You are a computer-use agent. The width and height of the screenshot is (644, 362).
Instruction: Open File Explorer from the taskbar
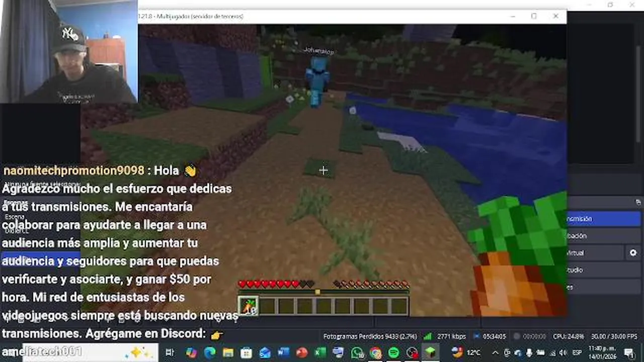pyautogui.click(x=228, y=352)
